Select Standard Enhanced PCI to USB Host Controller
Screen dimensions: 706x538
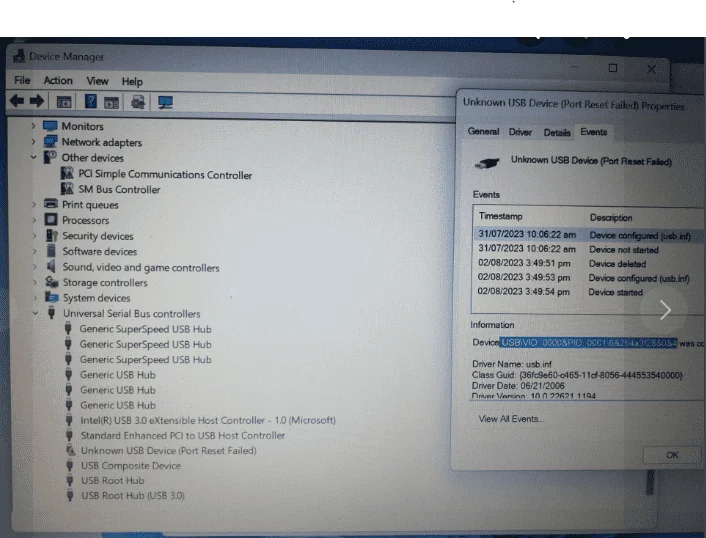pos(183,435)
